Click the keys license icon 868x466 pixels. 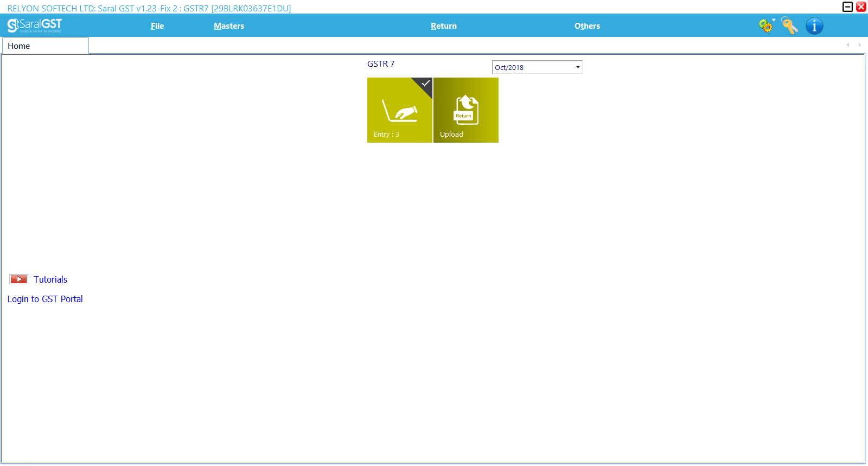[x=789, y=25]
